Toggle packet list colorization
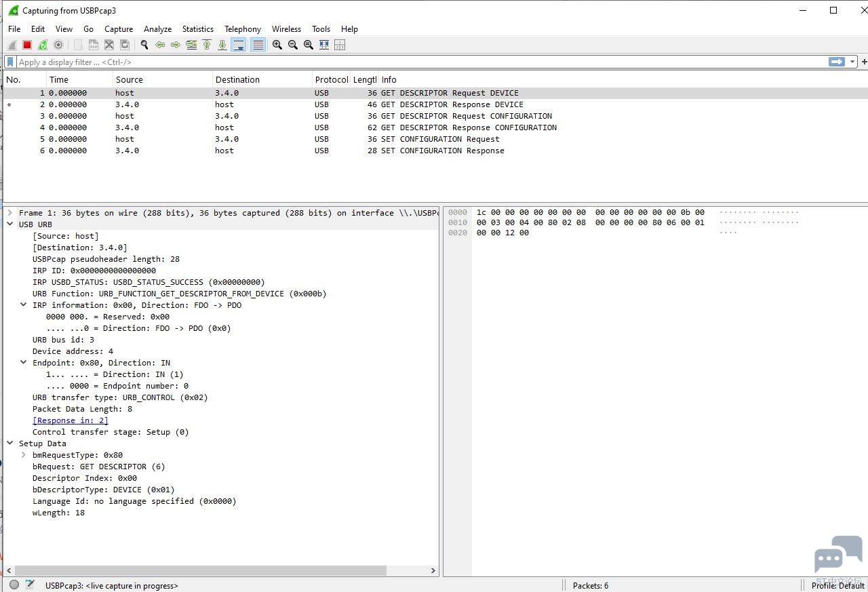868x592 pixels. pos(258,45)
